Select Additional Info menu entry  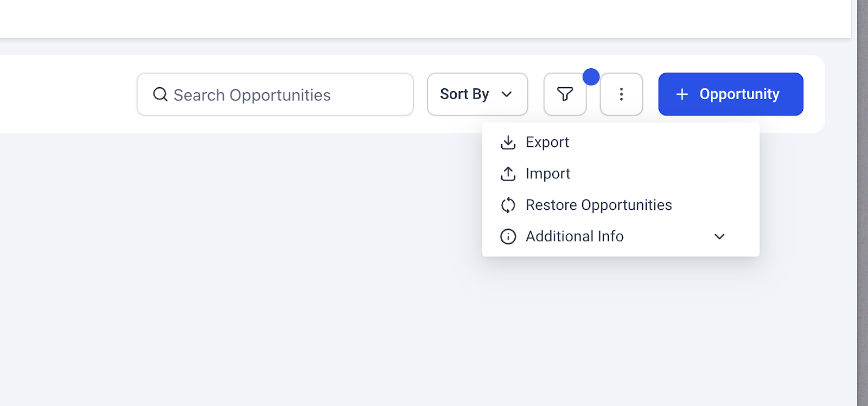(621, 236)
